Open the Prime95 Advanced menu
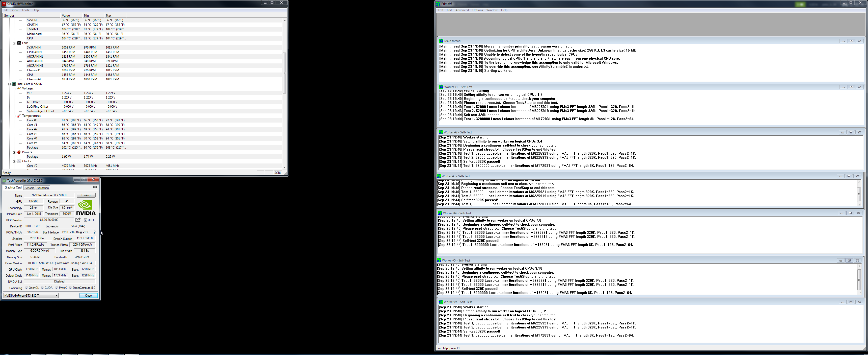Viewport: 868px width, 355px height. pos(462,10)
